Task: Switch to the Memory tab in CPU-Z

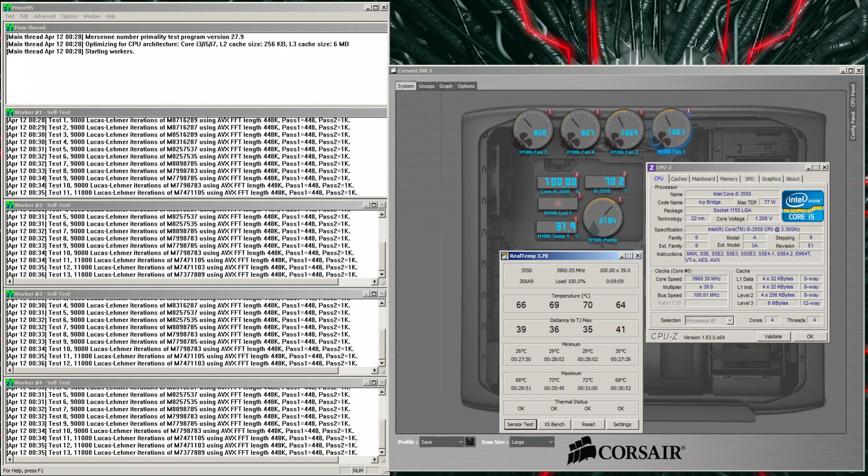Action: click(729, 179)
